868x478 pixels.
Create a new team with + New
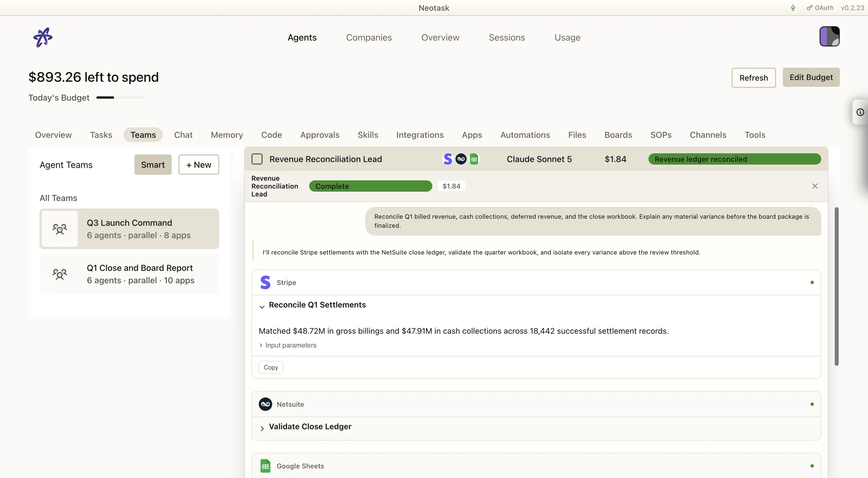(x=199, y=165)
